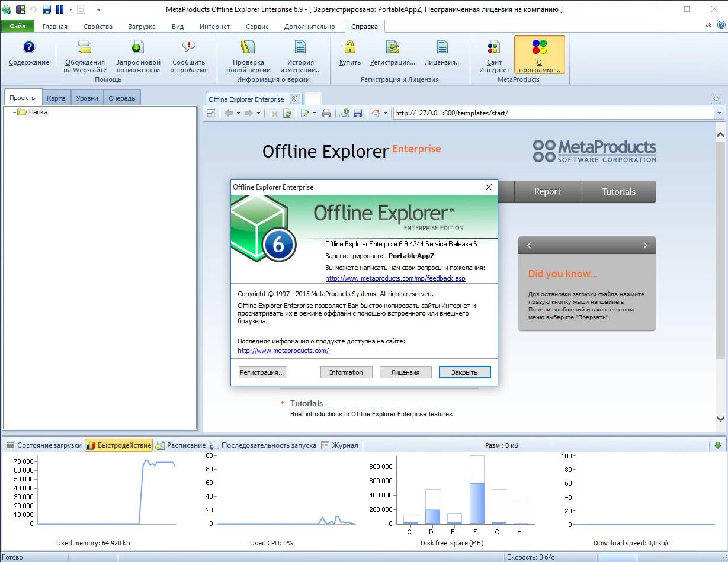Open the www.metaproducts.com link
Viewport: 728px width, 562px height.
[283, 351]
